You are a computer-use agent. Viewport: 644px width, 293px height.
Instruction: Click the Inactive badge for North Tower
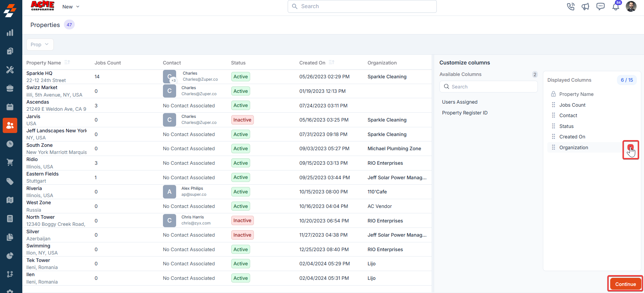242,220
